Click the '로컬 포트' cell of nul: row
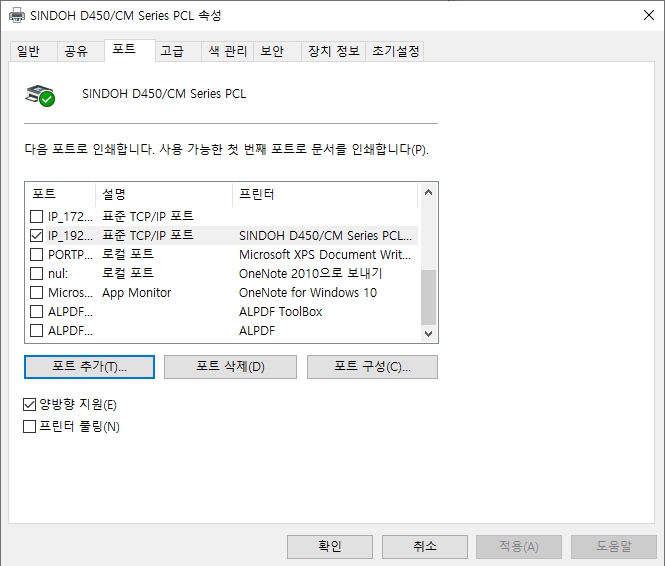The width and height of the screenshot is (665, 566). tap(128, 273)
